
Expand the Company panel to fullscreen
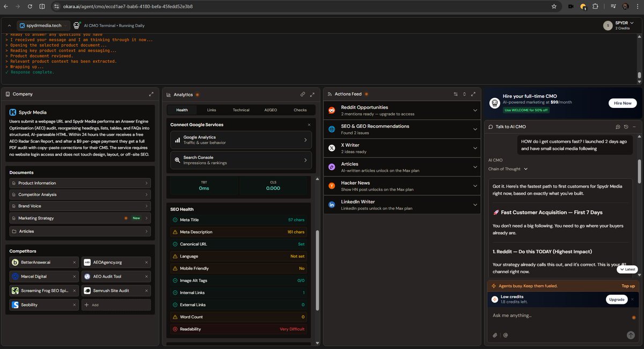(x=151, y=94)
